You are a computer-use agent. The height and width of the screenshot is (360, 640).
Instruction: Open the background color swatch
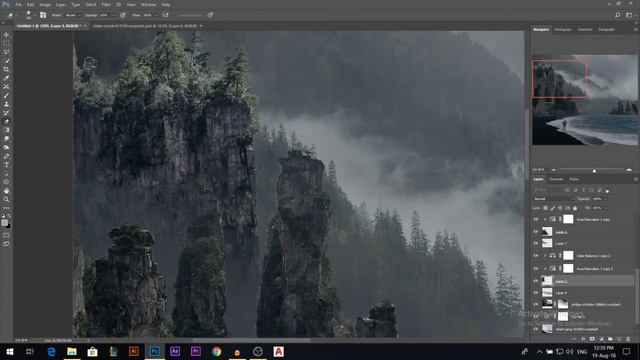(8, 226)
